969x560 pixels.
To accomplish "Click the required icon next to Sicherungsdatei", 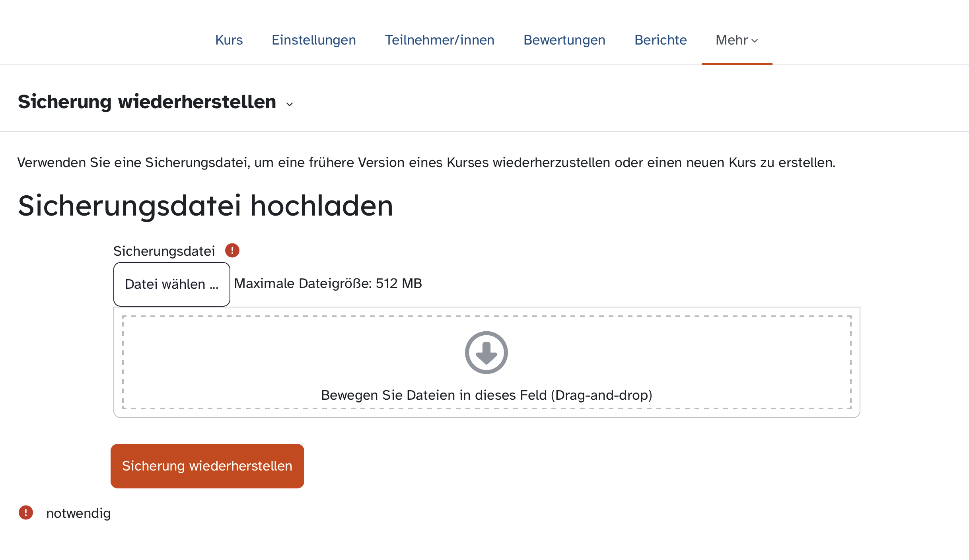I will coord(232,251).
